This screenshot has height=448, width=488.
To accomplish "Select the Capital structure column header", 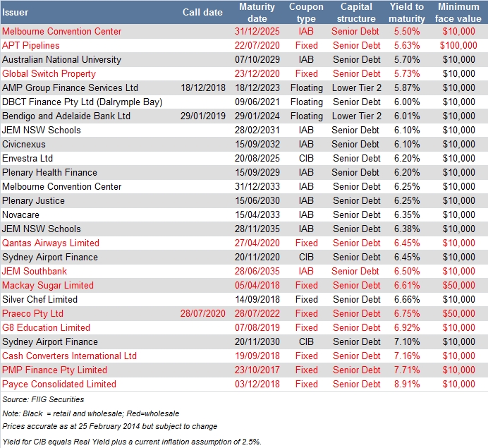I will pos(356,12).
